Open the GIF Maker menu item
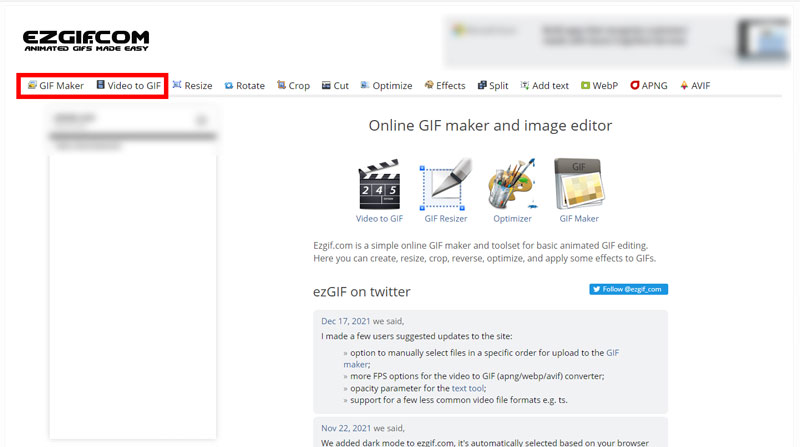 click(55, 86)
